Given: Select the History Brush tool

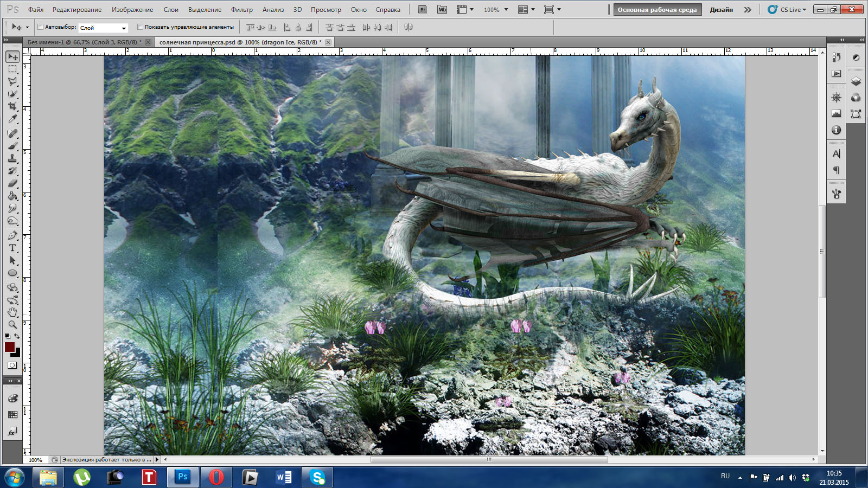Looking at the screenshot, I should click(12, 171).
